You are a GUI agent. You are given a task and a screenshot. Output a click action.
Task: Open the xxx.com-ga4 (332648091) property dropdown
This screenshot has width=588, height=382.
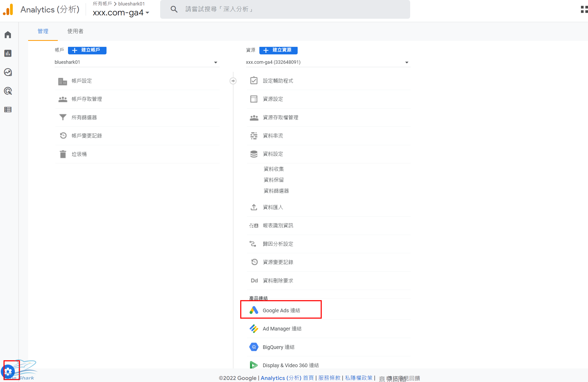[328, 62]
